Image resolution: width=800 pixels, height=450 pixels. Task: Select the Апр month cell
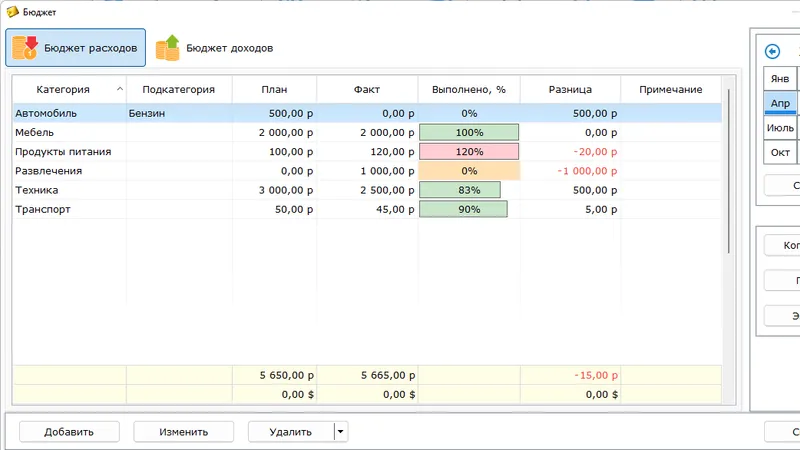780,103
